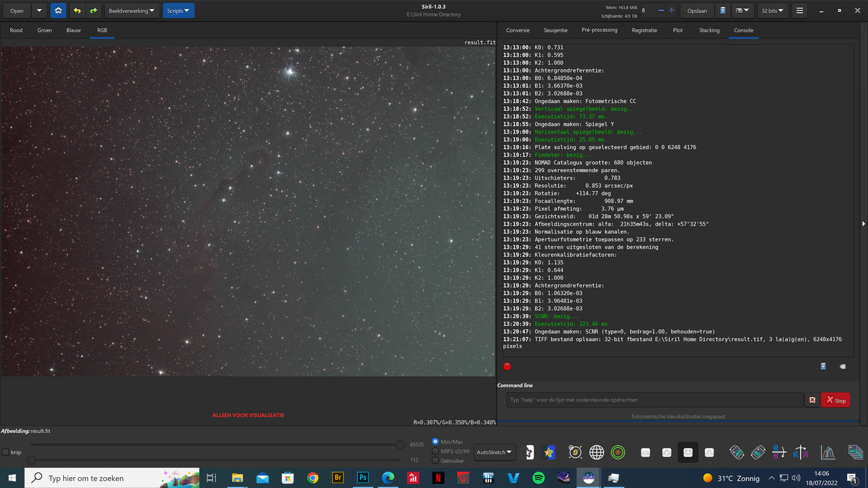Mirror image horizontally using flip icon
Screen dimensions: 868x488
pos(800,452)
